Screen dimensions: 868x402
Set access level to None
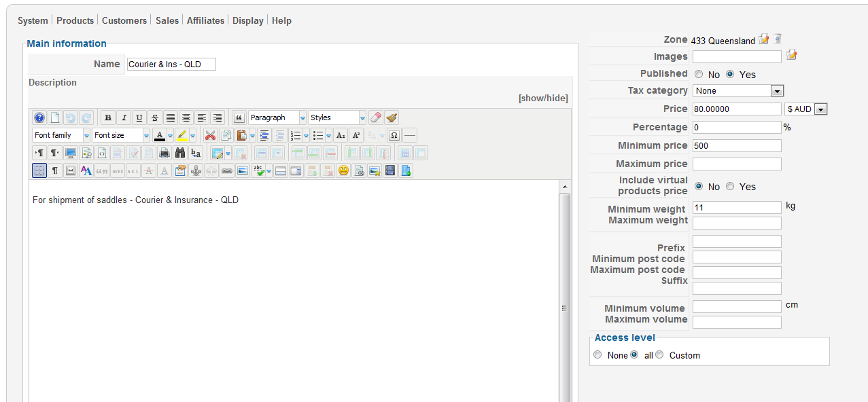[597, 354]
